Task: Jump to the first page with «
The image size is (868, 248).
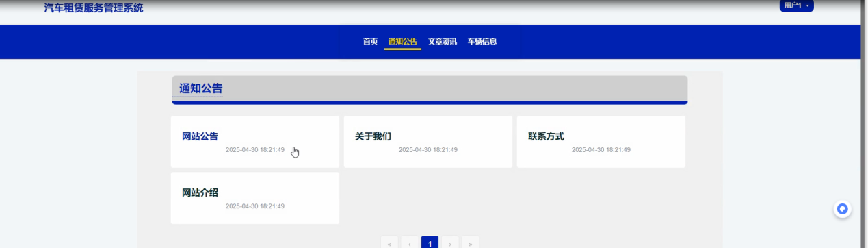Action: coord(389,243)
